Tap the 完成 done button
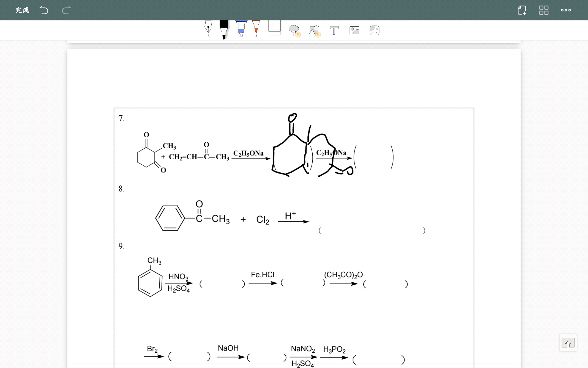This screenshot has width=588, height=368. click(22, 10)
